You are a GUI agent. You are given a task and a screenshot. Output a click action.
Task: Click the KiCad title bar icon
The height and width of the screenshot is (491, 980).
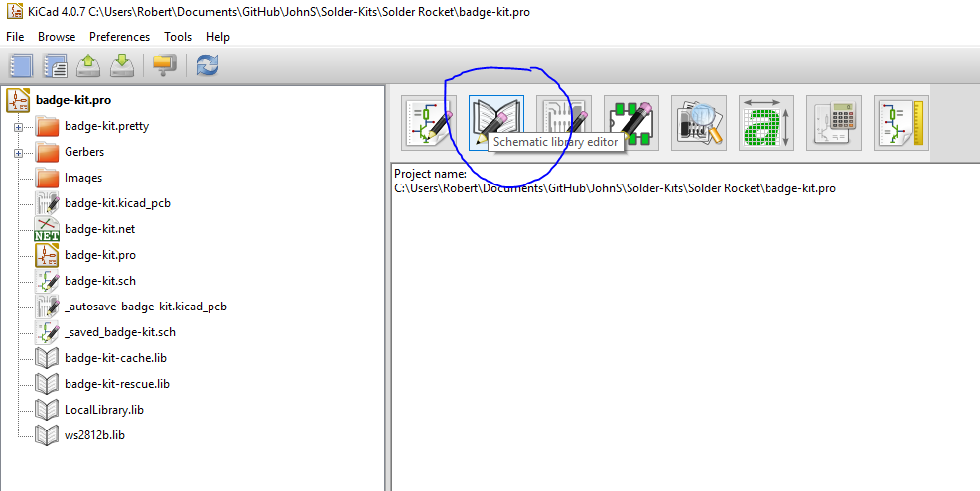[x=14, y=12]
